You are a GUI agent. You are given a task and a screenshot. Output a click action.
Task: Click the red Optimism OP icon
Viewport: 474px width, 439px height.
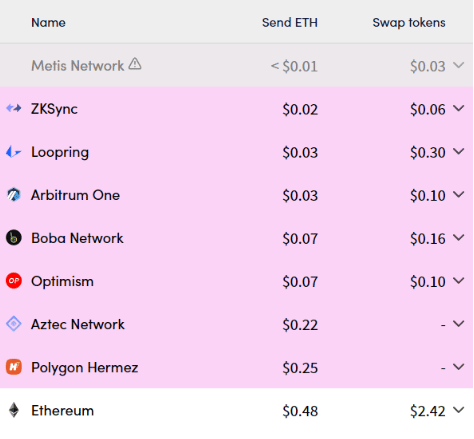point(14,281)
